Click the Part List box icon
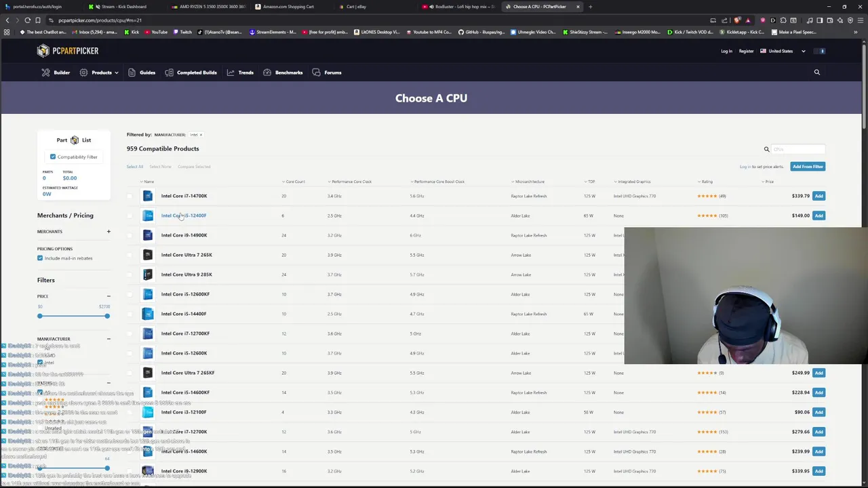This screenshot has height=488, width=868. 74,140
